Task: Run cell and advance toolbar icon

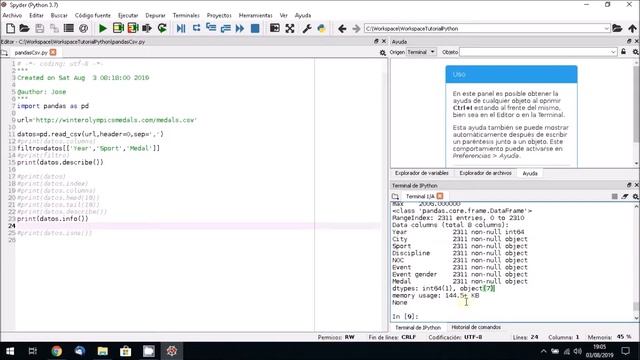Action: 133,28
